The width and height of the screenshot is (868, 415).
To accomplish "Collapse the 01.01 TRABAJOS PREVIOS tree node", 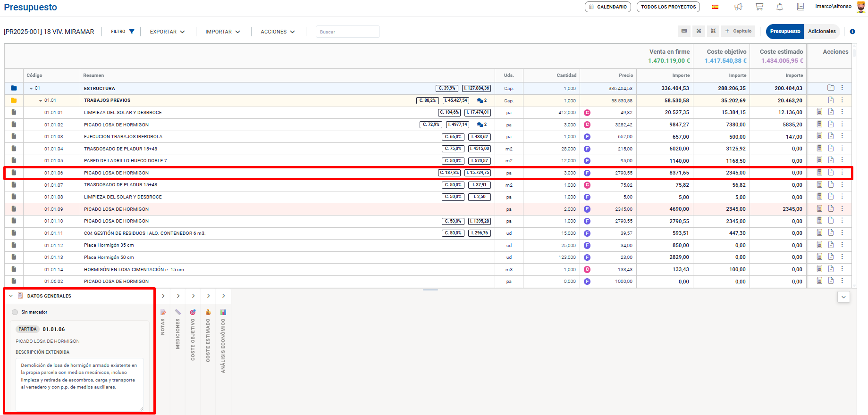I will point(41,100).
